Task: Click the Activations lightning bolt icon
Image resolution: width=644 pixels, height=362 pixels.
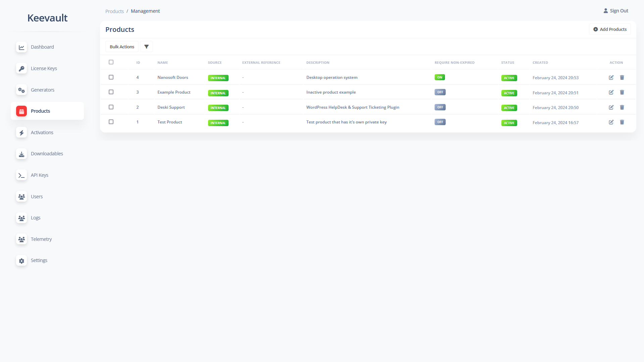Action: click(21, 133)
